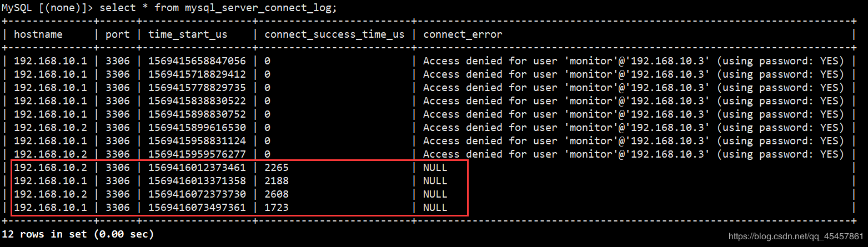Click the connect_success_time_us column header
Viewport: 868px width, 247px height.
[x=334, y=34]
